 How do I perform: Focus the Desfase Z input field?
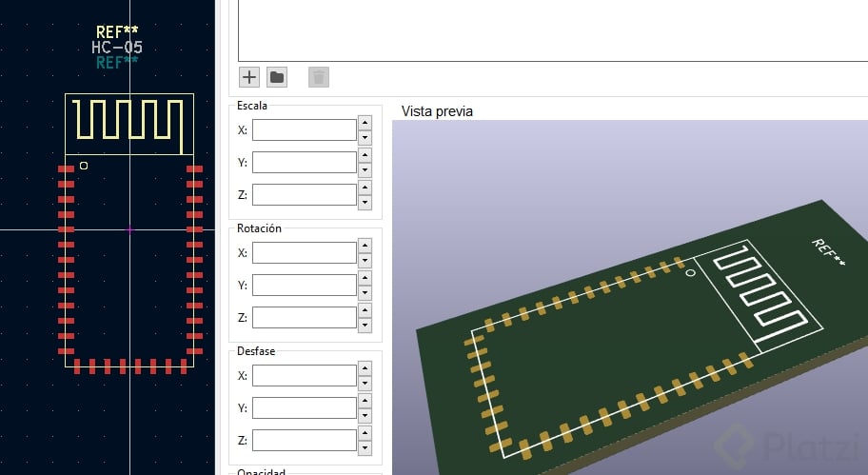305,440
